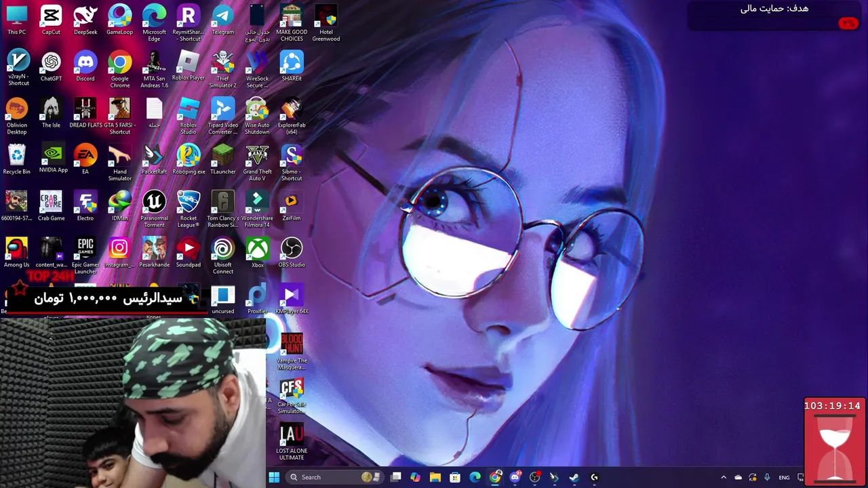Open Microsoft Store on the taskbar

click(455, 477)
